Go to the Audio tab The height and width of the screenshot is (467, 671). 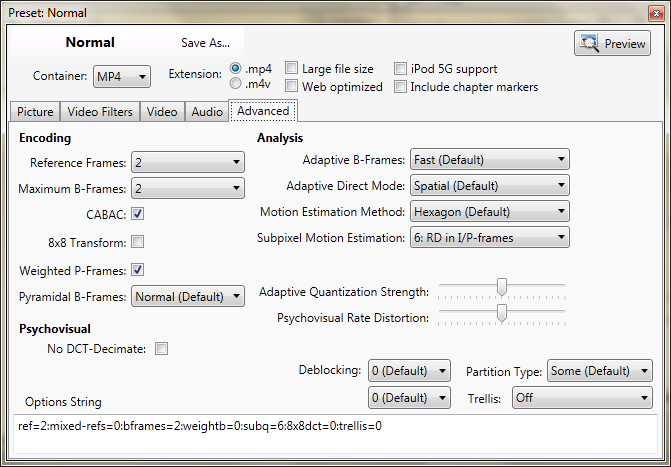(207, 112)
